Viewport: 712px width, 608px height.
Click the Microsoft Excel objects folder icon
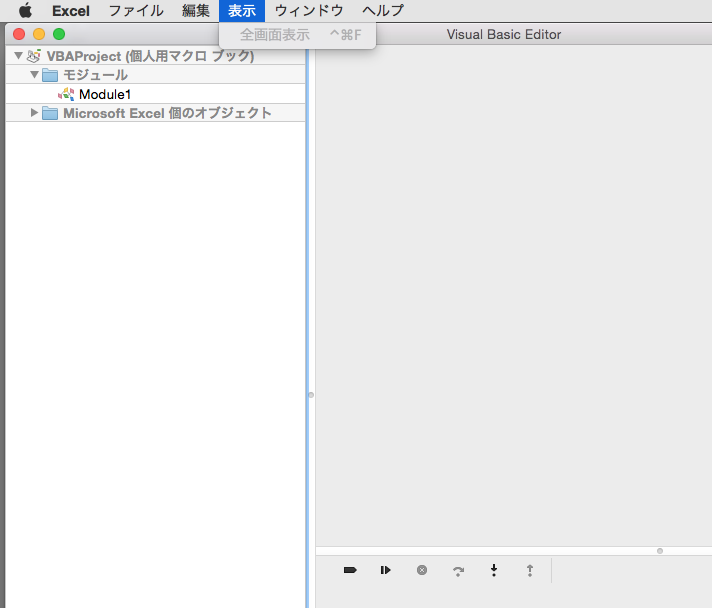click(50, 113)
